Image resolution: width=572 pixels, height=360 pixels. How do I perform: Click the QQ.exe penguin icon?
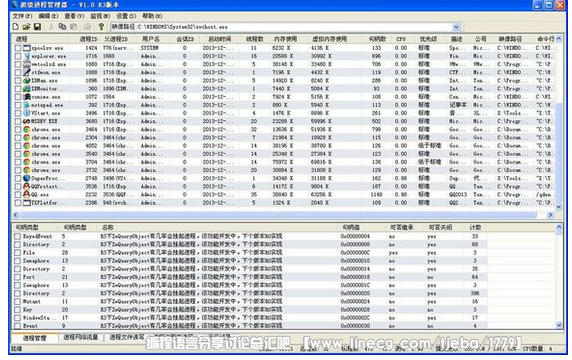tap(27, 195)
